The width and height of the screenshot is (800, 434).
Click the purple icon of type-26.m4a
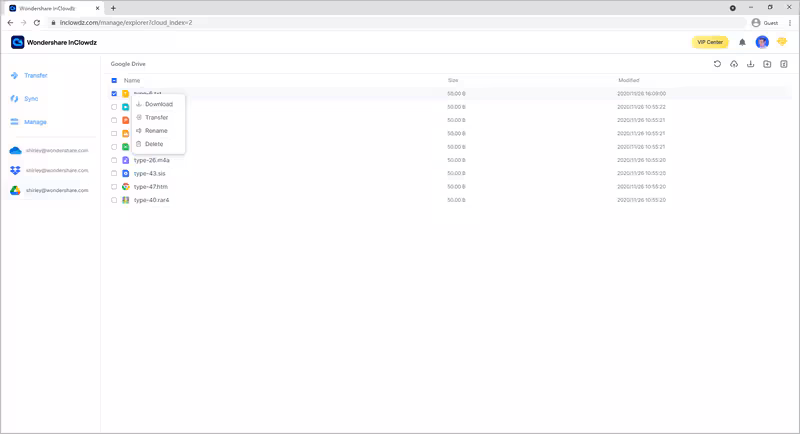coord(126,160)
